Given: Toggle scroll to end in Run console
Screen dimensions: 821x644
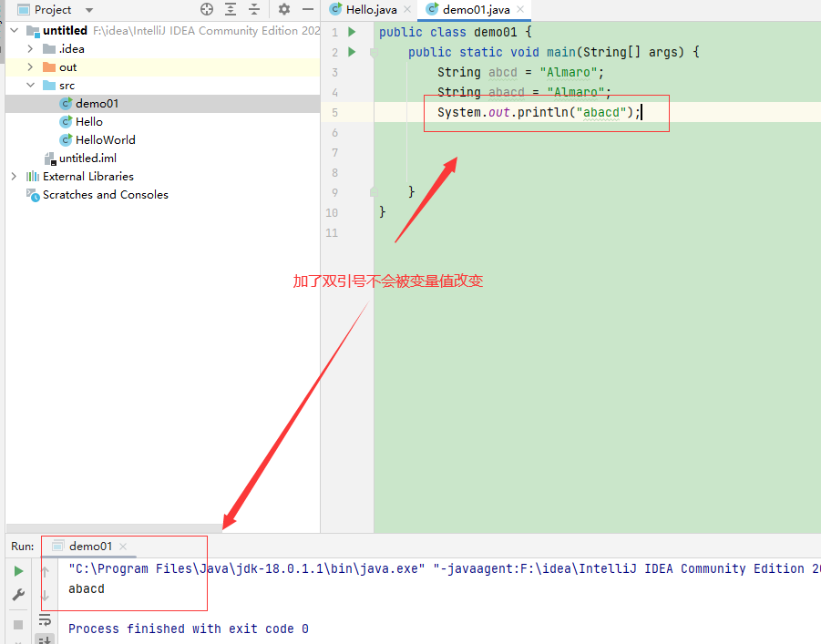Looking at the screenshot, I should 45,639.
